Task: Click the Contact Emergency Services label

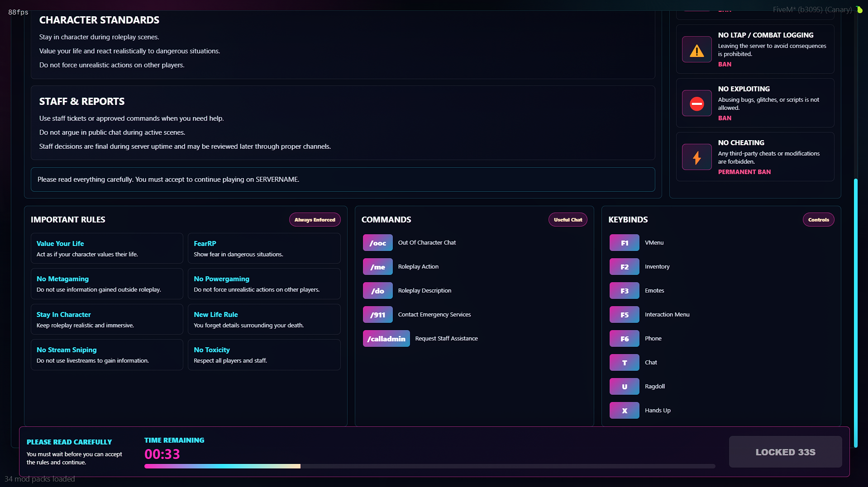Action: pos(434,315)
